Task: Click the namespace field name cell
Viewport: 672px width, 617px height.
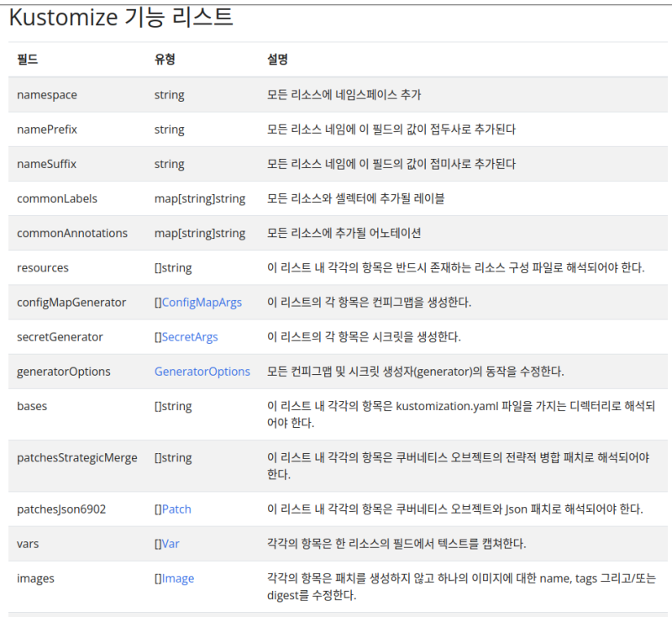Action: click(47, 96)
